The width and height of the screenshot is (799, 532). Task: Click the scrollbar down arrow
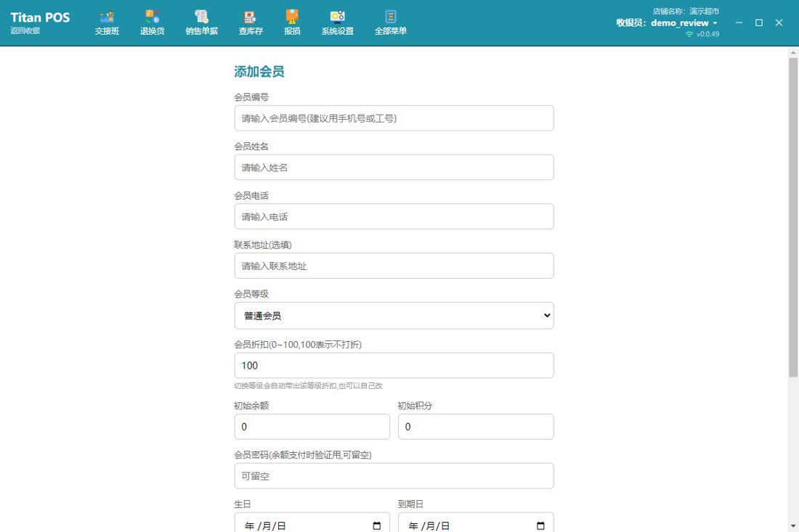(x=793, y=526)
